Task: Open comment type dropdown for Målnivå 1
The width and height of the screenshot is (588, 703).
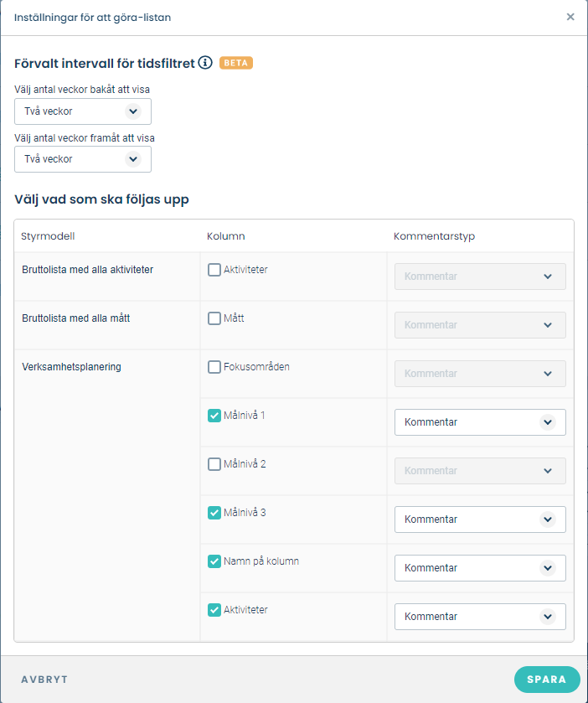Action: [x=480, y=422]
